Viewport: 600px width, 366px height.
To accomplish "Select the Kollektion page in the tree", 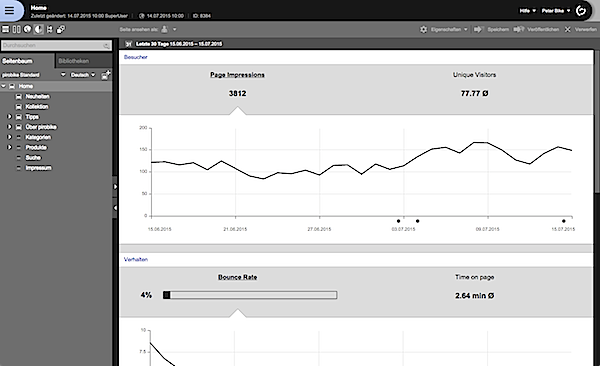I will click(37, 106).
